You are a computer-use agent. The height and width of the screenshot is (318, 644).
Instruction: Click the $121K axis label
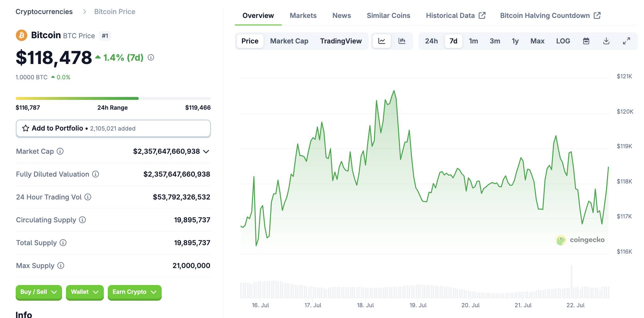click(624, 76)
